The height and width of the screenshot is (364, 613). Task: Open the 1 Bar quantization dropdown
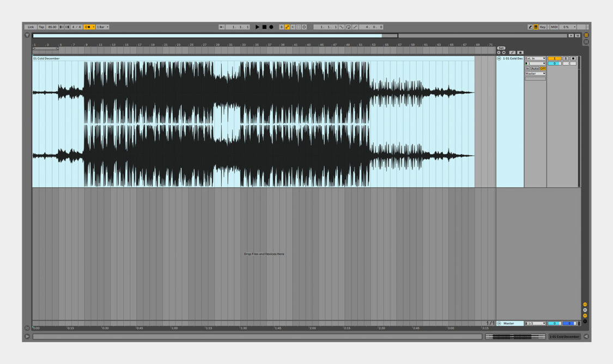tap(102, 27)
